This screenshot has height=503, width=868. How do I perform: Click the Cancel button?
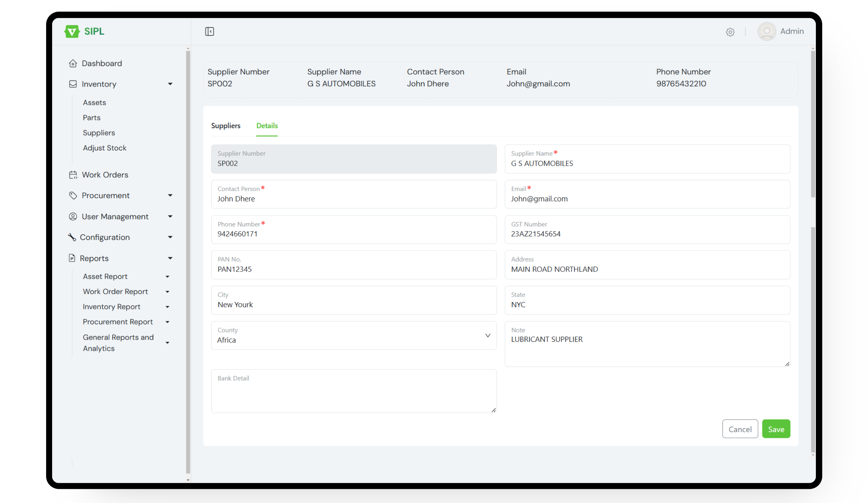pos(740,429)
